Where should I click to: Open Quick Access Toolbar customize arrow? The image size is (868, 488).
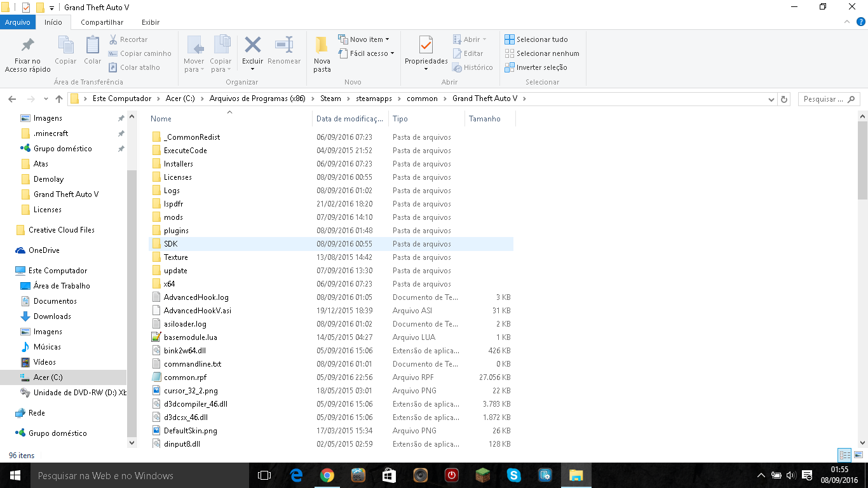pos(51,8)
